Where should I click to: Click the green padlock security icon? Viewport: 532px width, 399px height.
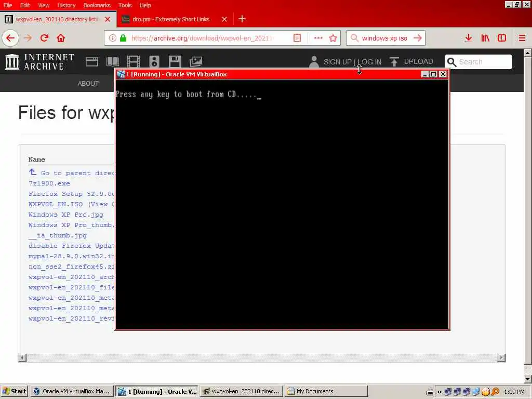[x=123, y=38]
